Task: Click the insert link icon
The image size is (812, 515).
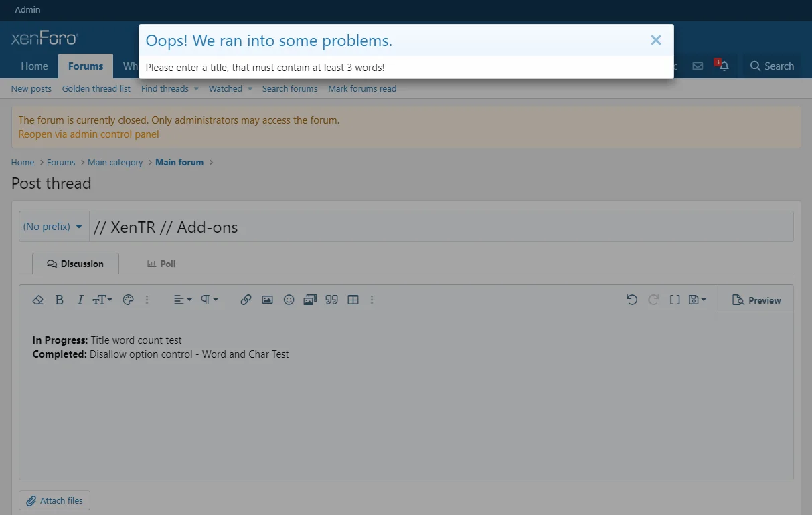Action: 246,300
